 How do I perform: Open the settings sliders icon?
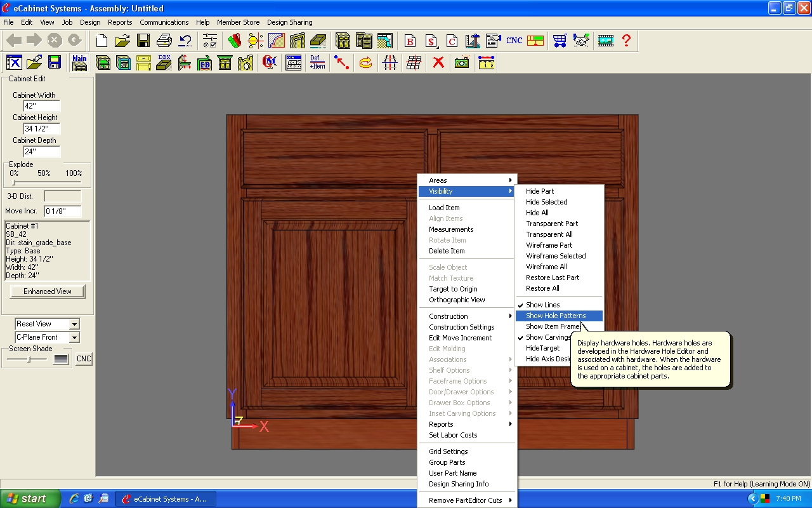[210, 41]
